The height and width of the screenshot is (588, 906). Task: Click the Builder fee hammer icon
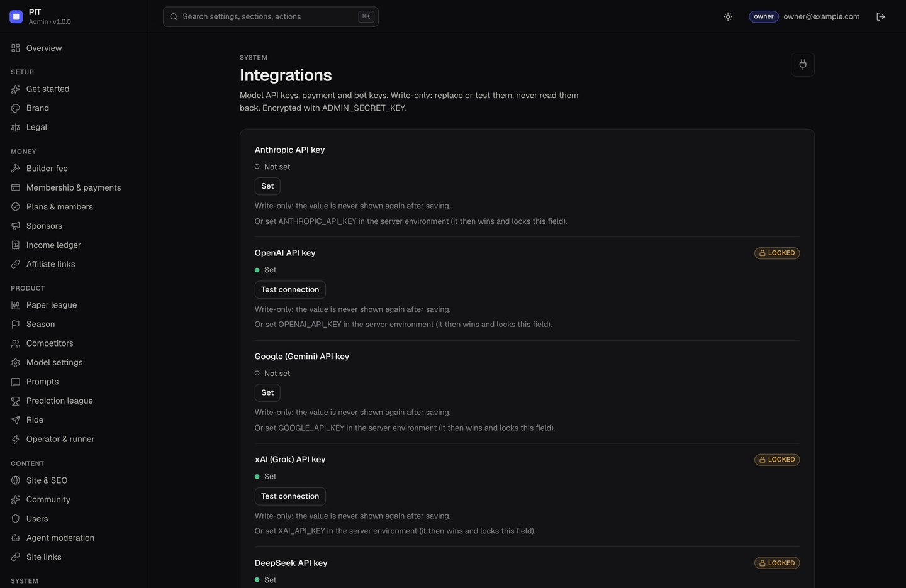point(16,169)
